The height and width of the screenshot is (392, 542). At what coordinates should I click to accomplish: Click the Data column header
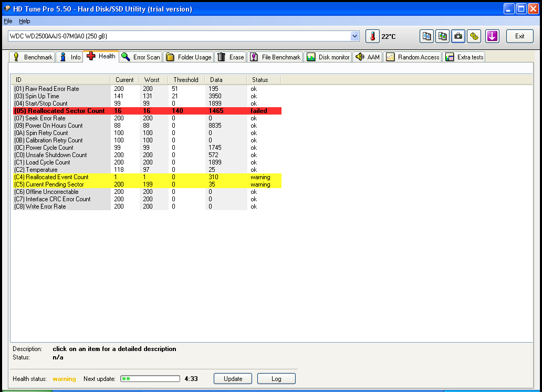click(x=226, y=80)
